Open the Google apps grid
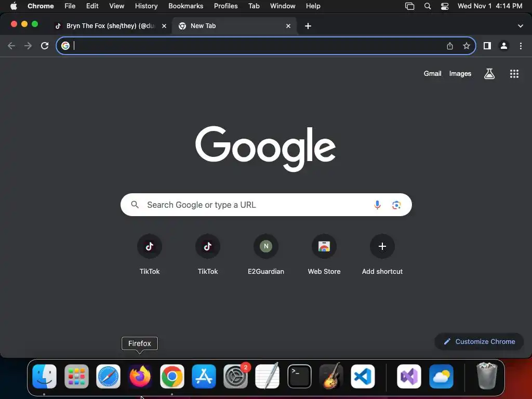 [514, 74]
